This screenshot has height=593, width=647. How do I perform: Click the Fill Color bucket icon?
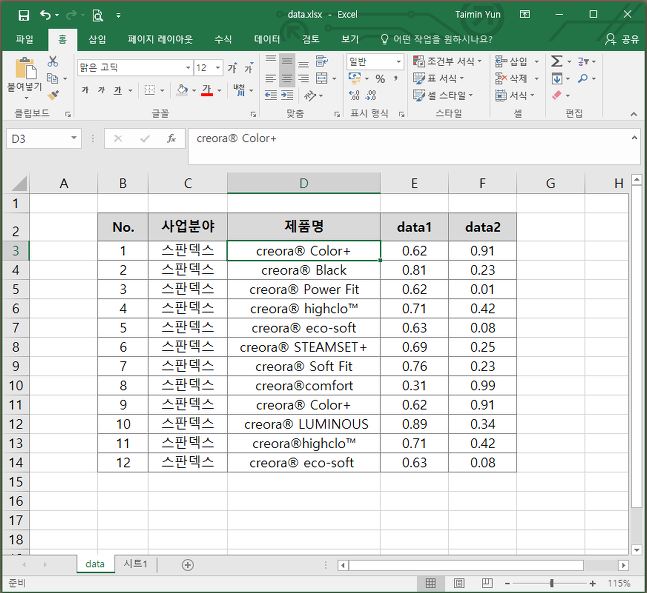182,90
